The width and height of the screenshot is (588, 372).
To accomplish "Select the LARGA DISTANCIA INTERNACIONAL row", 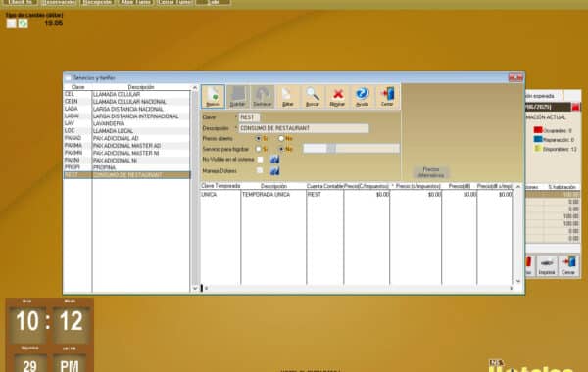I will (x=126, y=116).
